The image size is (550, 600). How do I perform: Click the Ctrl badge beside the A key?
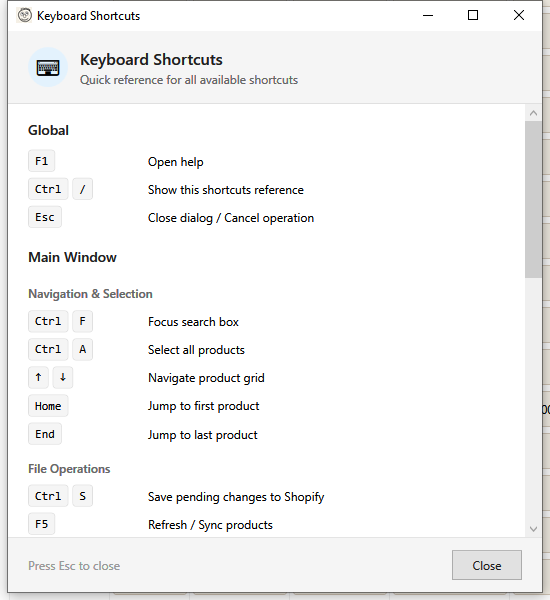[48, 349]
